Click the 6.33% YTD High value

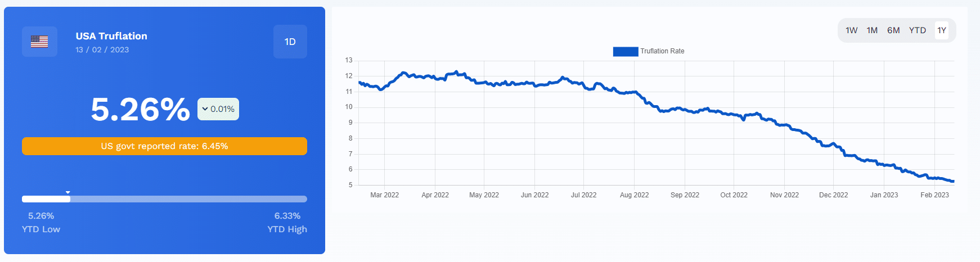[x=287, y=216]
